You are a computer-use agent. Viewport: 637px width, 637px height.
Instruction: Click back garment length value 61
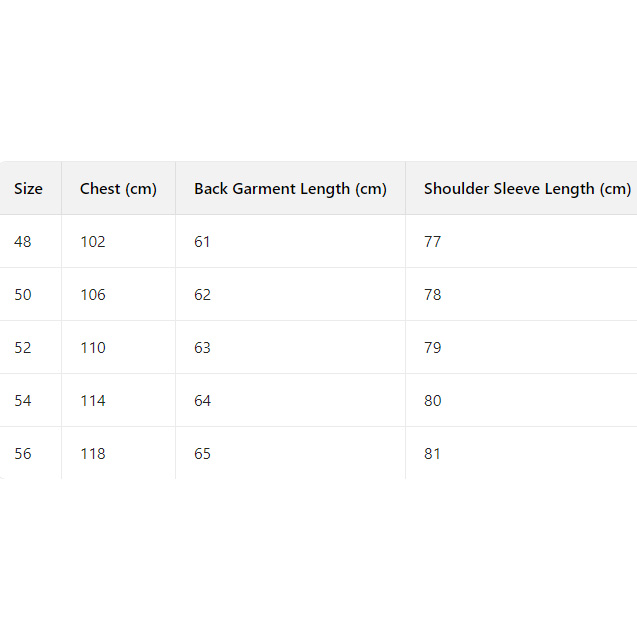coord(203,242)
